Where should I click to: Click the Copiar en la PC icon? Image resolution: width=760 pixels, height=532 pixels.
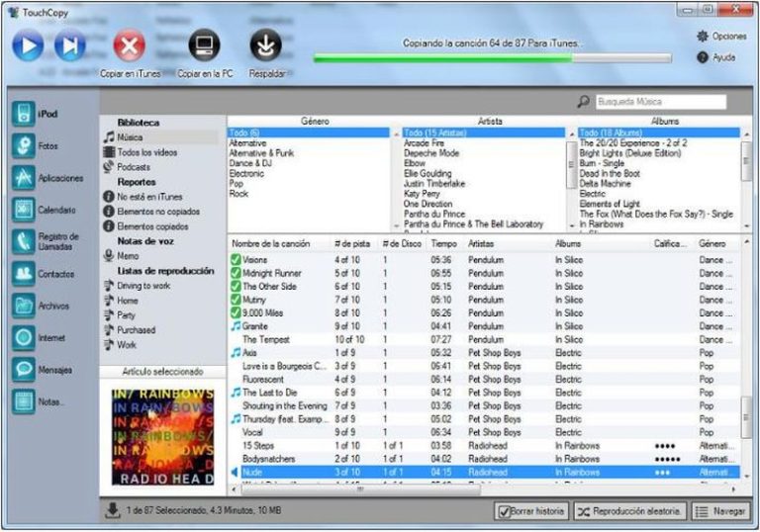(x=205, y=46)
